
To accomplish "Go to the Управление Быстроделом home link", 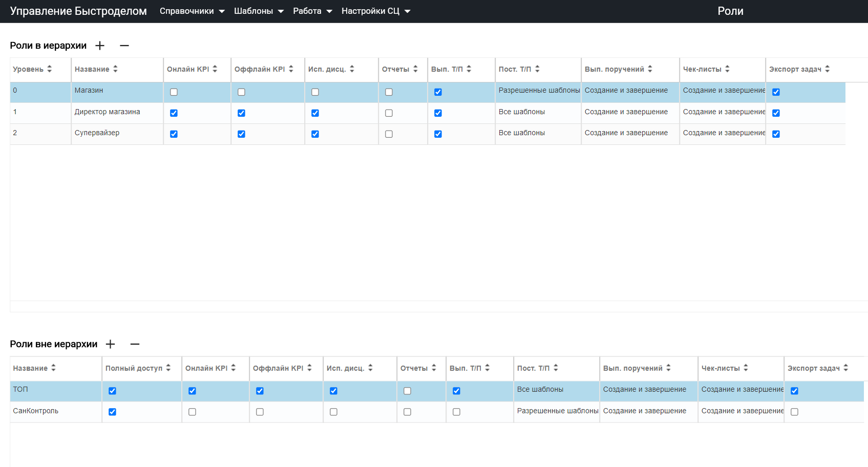I will pyautogui.click(x=78, y=11).
